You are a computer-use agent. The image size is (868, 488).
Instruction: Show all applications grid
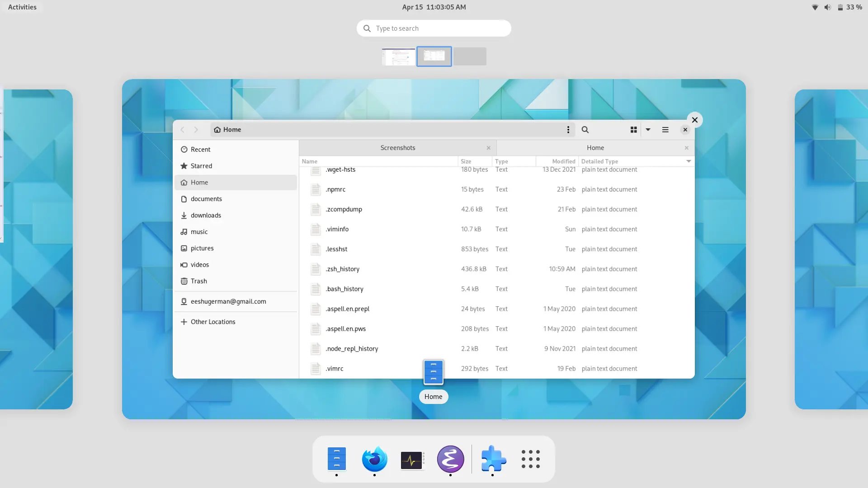(530, 460)
